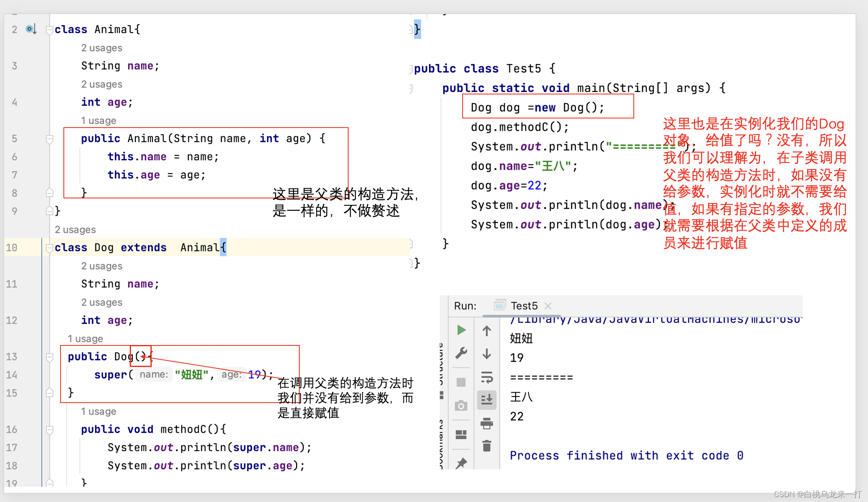Click the camera thread-dump icon
This screenshot has width=868, height=502.
(x=461, y=405)
